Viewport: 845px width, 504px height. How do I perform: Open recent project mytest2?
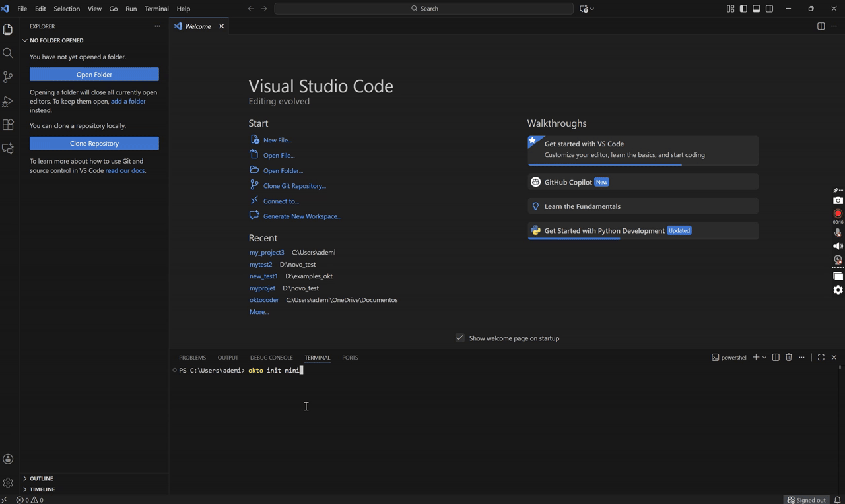coord(261,264)
